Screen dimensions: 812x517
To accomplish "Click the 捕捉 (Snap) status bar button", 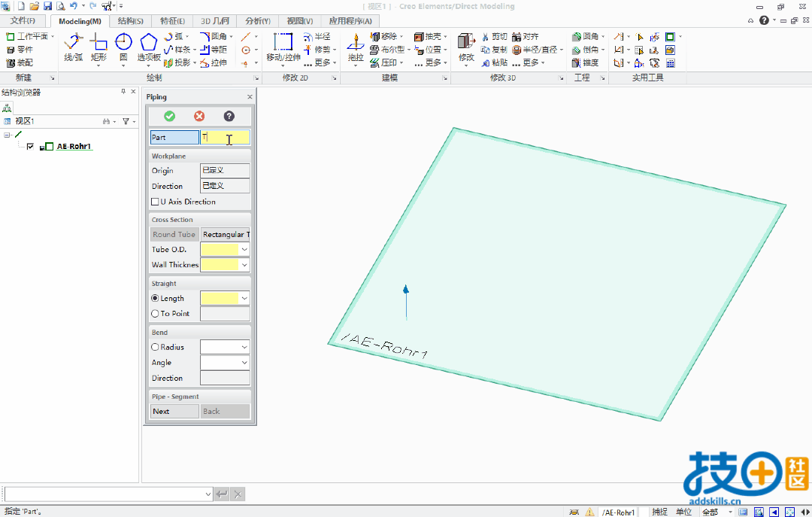I will coord(660,512).
